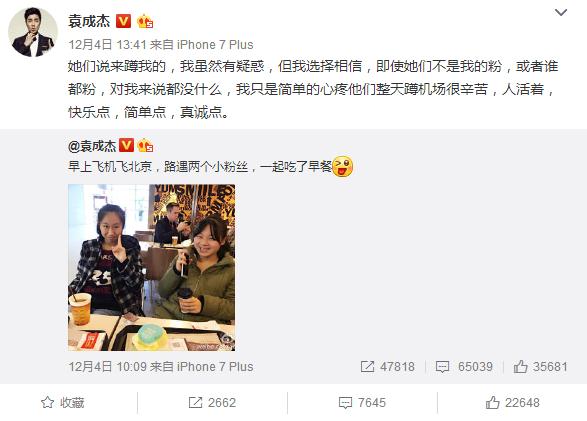Screen dimensions: 587x421
Task: Enlarge the breakfast photo thumbnail
Action: [x=152, y=267]
